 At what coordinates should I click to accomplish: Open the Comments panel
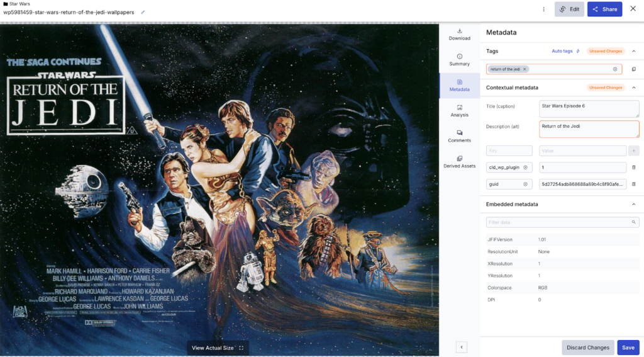pyautogui.click(x=459, y=136)
